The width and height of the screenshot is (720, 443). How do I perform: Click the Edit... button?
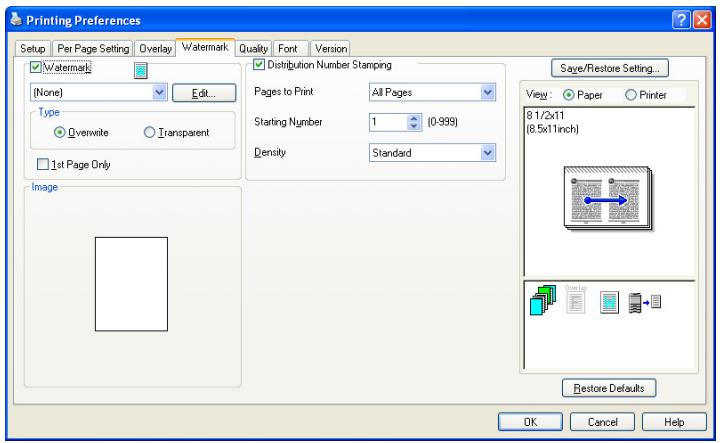(204, 93)
